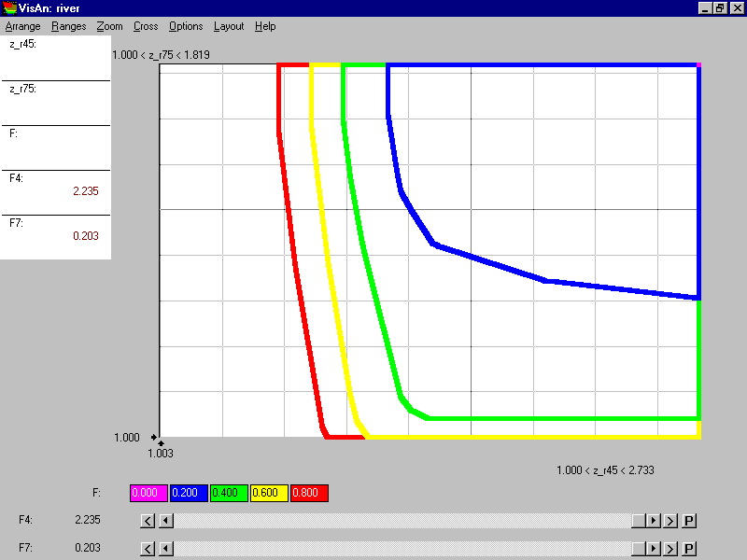
Task: Click the z_r45 entry in the side panel
Action: (x=56, y=58)
